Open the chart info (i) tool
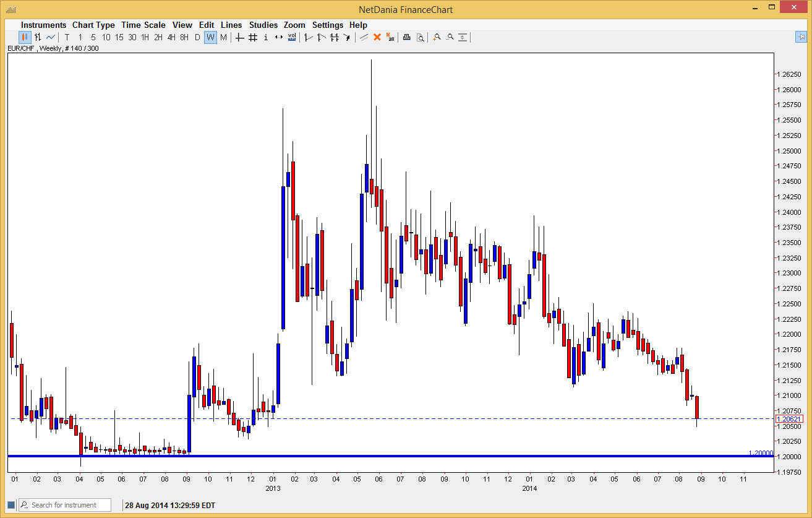 point(265,37)
